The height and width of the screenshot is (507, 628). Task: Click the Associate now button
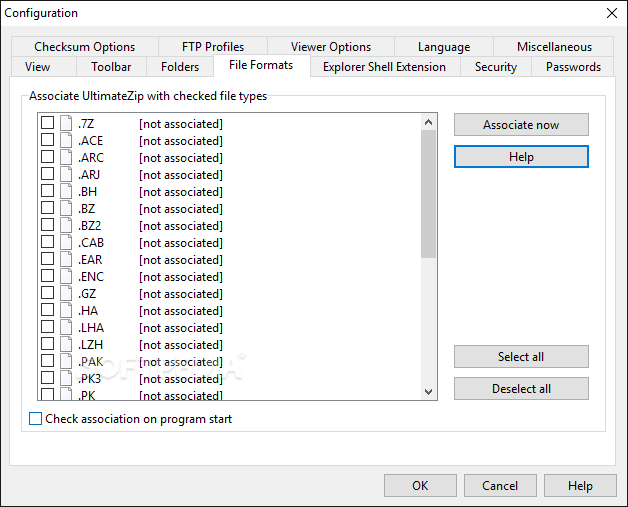[x=521, y=125]
